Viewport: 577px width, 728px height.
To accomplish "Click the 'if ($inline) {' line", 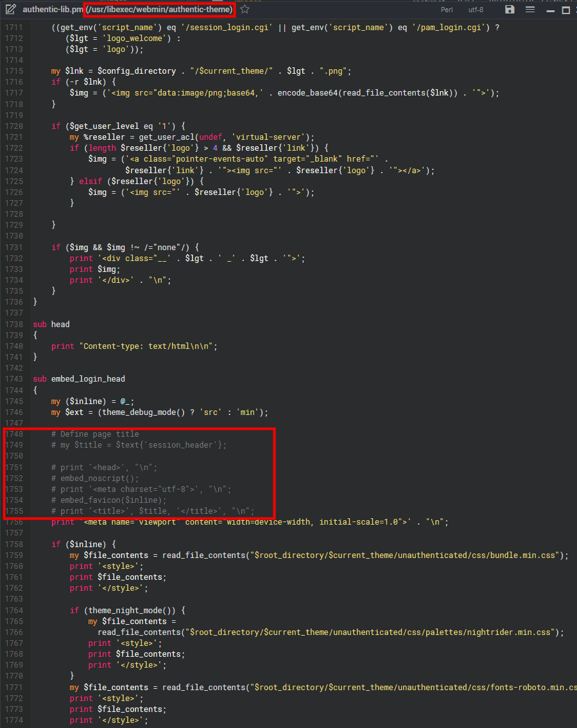I will coord(83,544).
